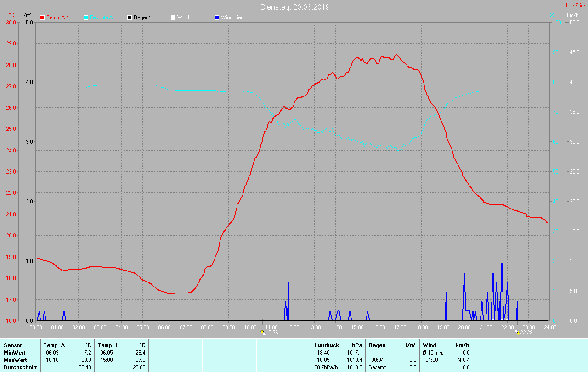
Task: Click the indoor average value 26.89
Action: [140, 367]
